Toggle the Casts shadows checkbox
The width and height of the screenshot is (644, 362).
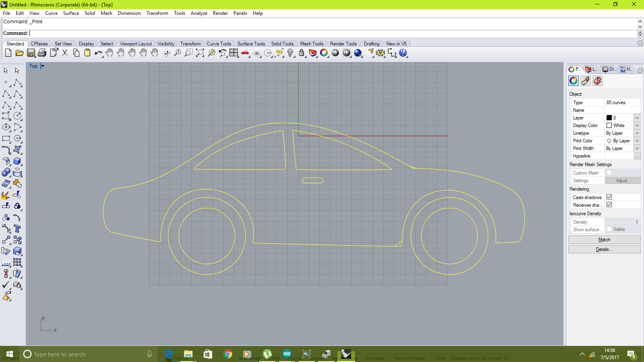pyautogui.click(x=609, y=197)
